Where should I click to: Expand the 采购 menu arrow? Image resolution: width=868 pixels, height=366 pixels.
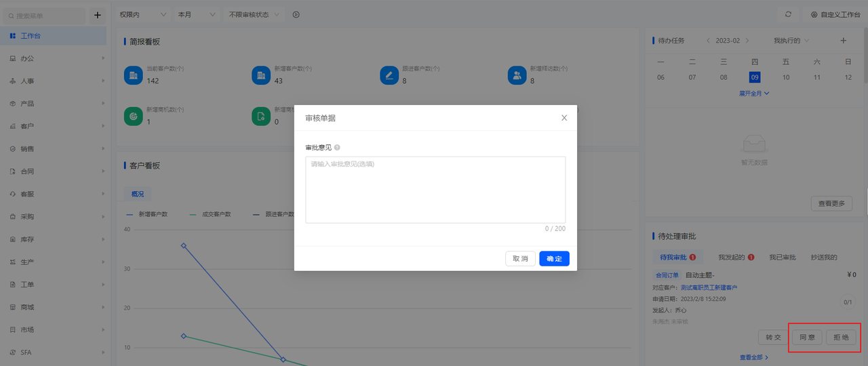pyautogui.click(x=103, y=217)
